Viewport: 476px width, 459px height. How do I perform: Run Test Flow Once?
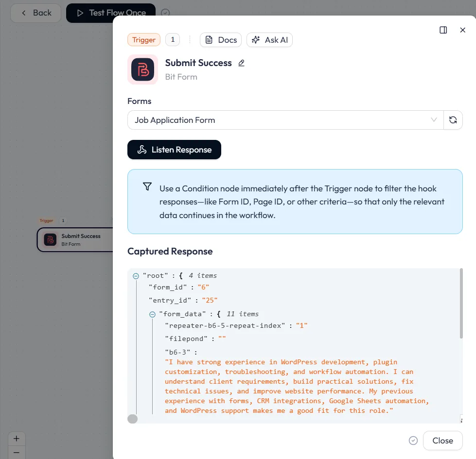[111, 13]
